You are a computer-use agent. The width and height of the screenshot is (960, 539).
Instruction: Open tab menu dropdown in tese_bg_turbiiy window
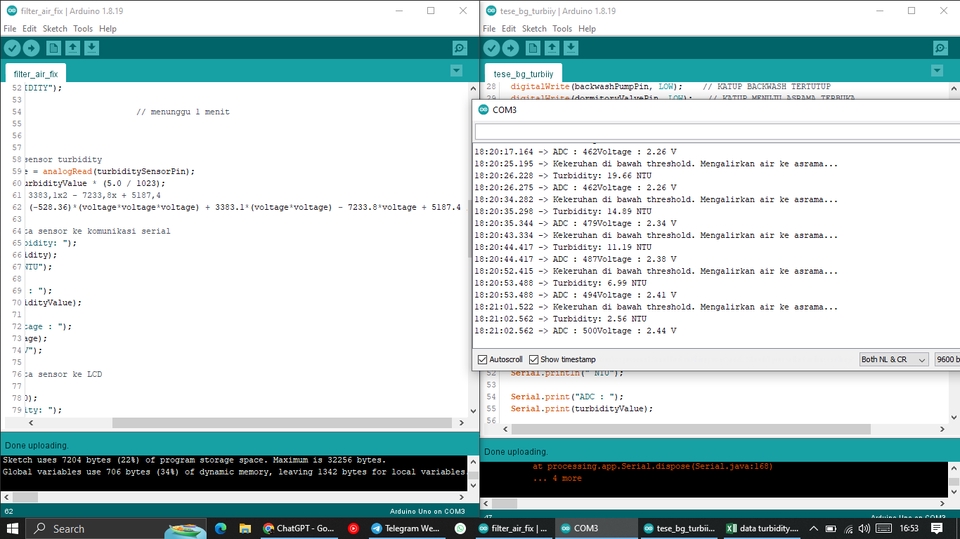(x=937, y=70)
